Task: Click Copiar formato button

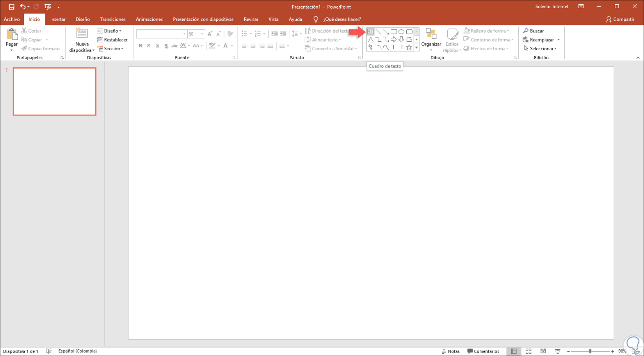Action: pos(41,49)
